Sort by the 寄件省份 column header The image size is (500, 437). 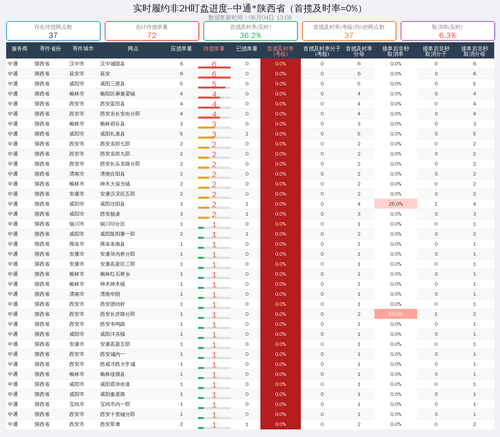(50, 49)
